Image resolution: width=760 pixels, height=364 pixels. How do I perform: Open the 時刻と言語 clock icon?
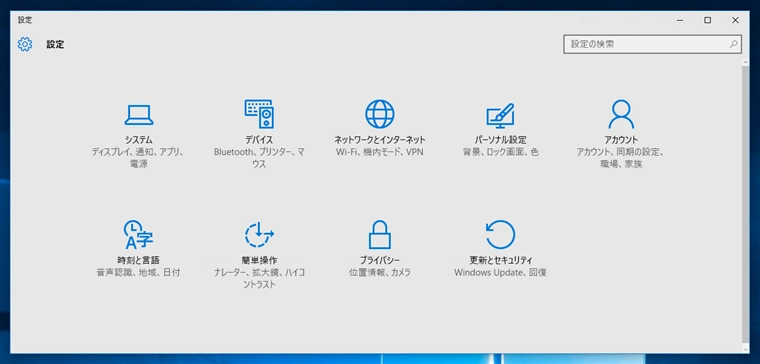point(138,235)
